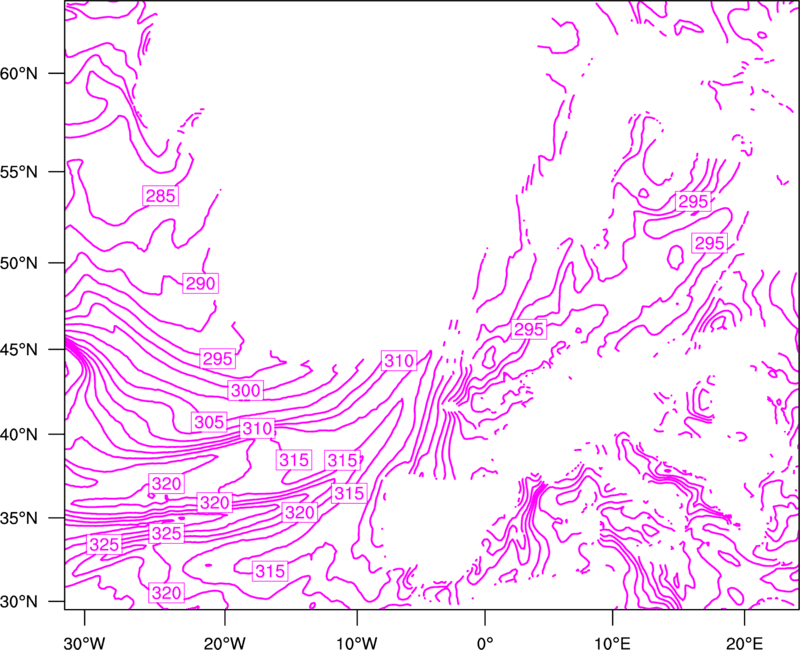Image resolution: width=800 pixels, height=650 pixels.
Task: Click the 50°N latitude axis label
Action: coord(19,263)
